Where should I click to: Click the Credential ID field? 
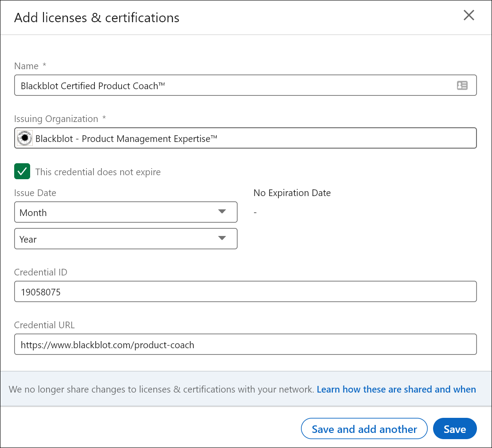(x=246, y=292)
